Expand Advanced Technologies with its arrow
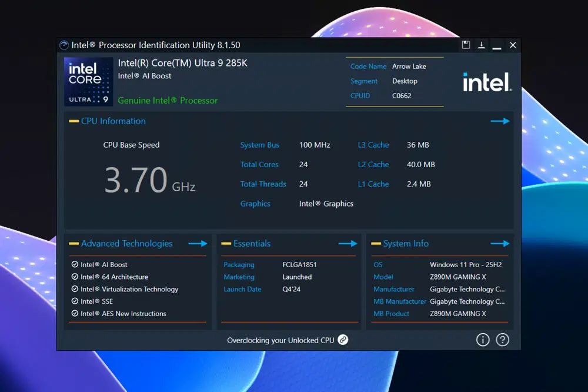Image resolution: width=588 pixels, height=392 pixels. [198, 243]
